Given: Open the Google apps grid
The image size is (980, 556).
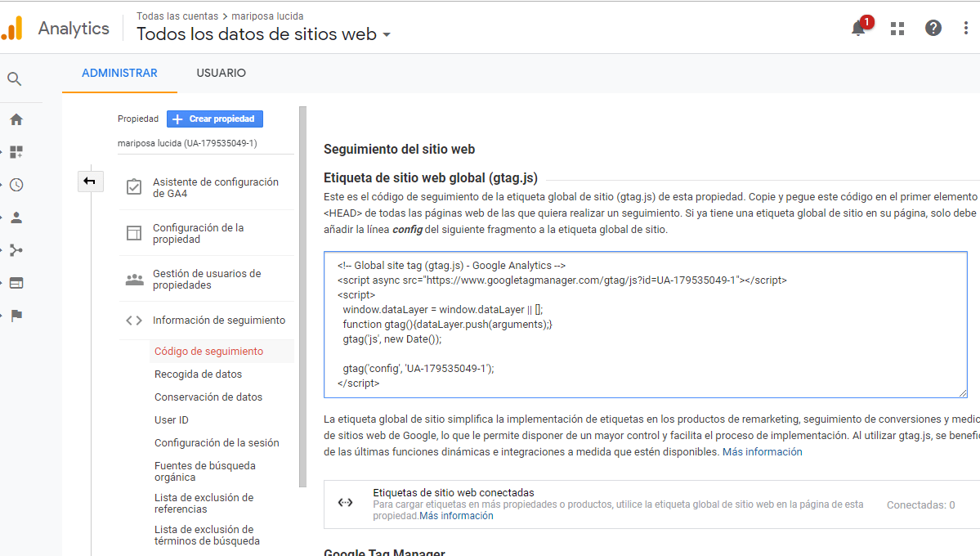Looking at the screenshot, I should pyautogui.click(x=897, y=28).
